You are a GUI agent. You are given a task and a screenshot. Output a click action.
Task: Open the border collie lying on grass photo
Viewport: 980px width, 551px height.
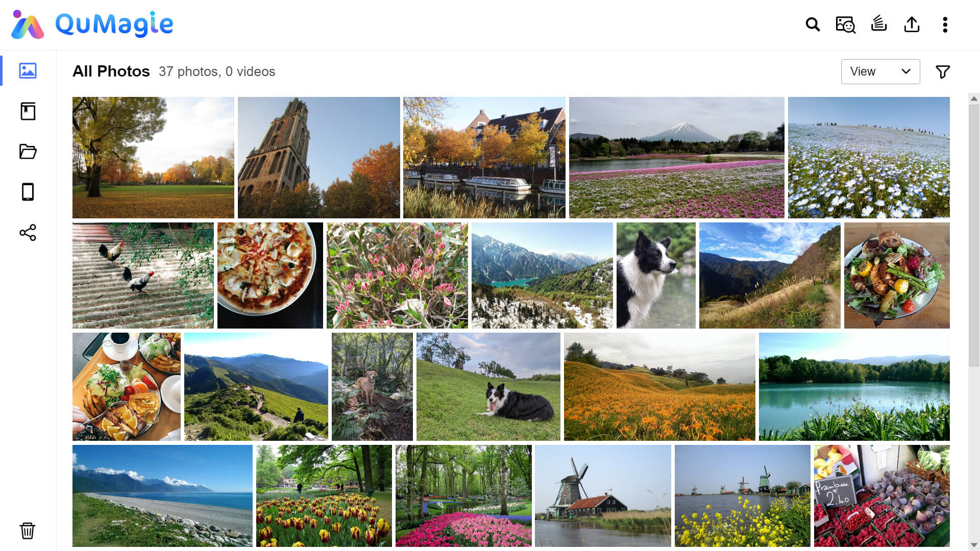[x=488, y=387]
